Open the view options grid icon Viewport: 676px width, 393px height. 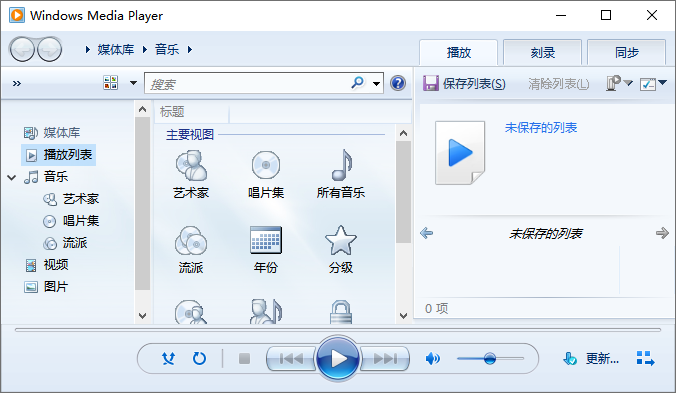[110, 82]
